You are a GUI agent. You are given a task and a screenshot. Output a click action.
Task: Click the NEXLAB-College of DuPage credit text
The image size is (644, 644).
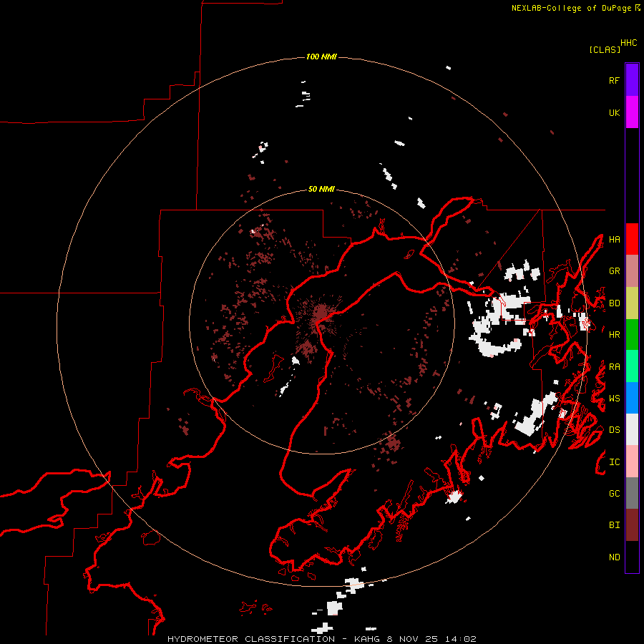(x=571, y=8)
